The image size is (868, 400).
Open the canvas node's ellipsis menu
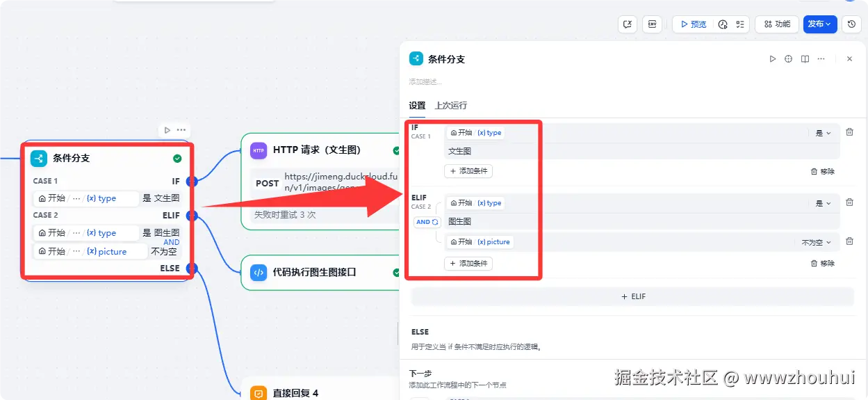click(181, 130)
